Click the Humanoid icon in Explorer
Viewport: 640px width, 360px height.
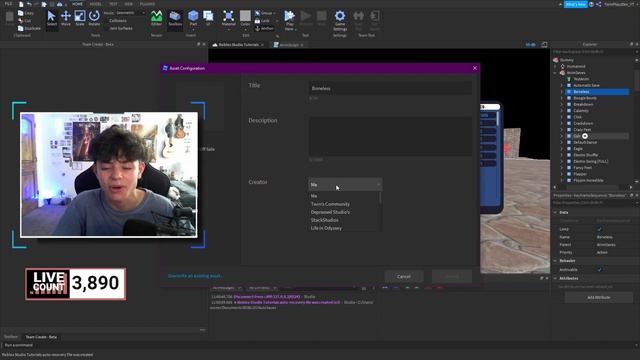tap(562, 66)
